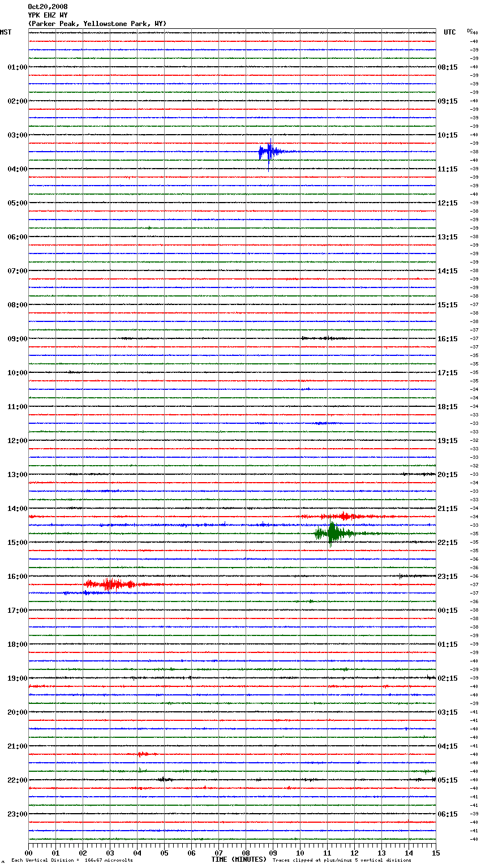
Task: Click the 03:00 MST hour label
Action: [18, 135]
